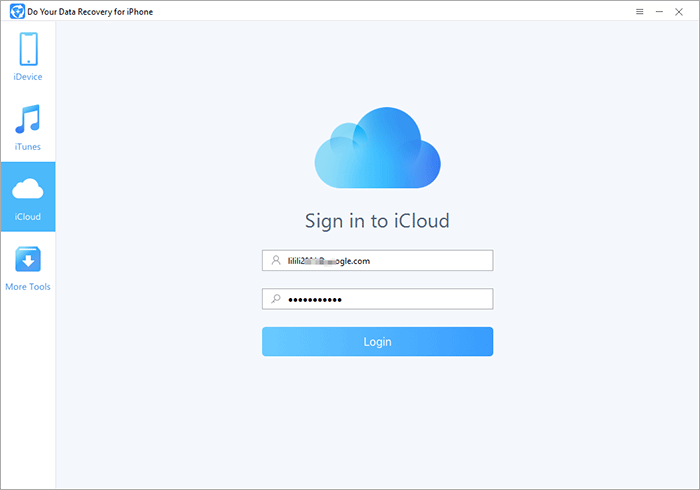700x490 pixels.
Task: Click the Apple ID email field
Action: pos(377,261)
